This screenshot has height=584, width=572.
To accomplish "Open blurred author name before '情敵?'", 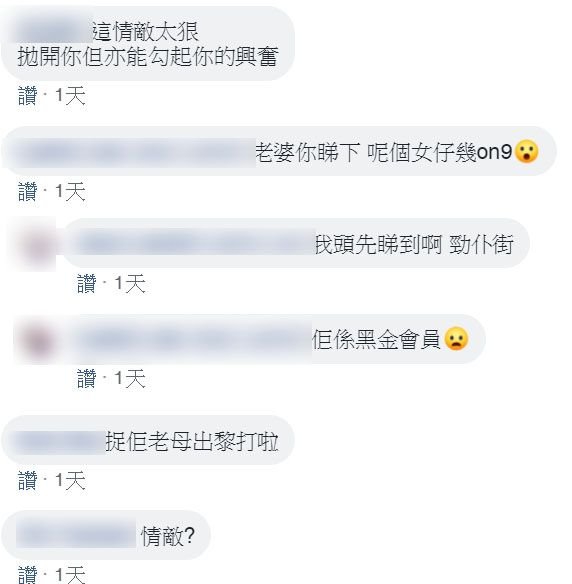I will click(x=76, y=536).
